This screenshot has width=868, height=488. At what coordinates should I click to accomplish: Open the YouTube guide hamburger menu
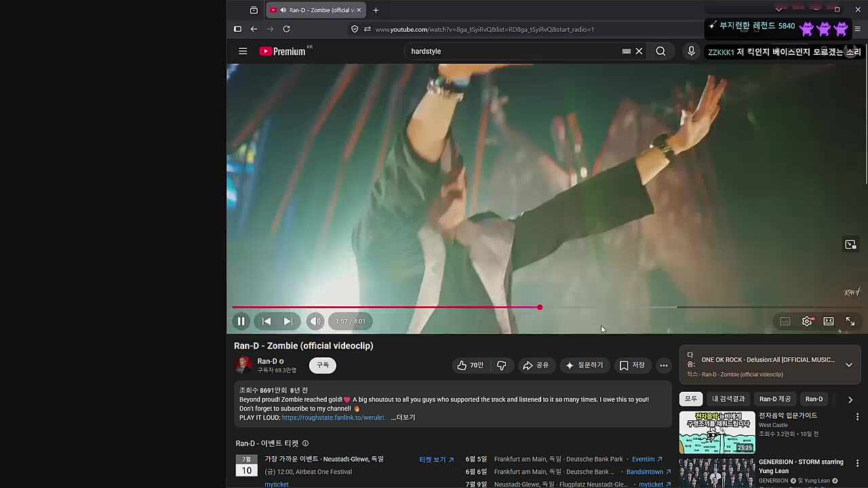point(243,51)
